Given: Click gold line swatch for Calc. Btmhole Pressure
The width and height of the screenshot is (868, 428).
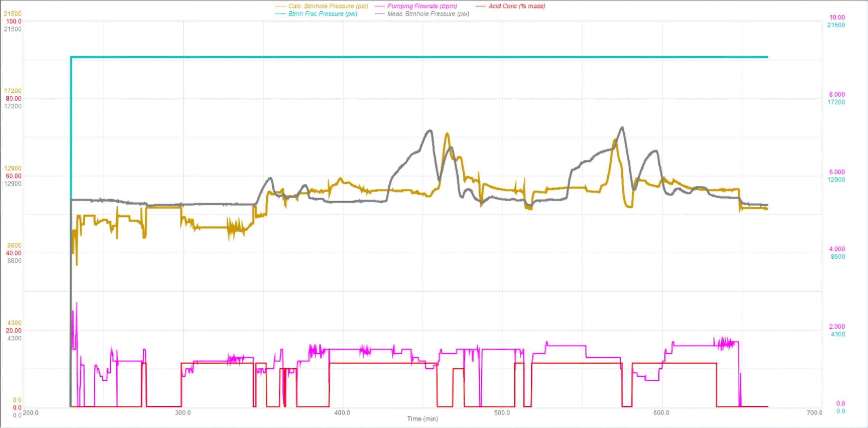Looking at the screenshot, I should coord(281,6).
